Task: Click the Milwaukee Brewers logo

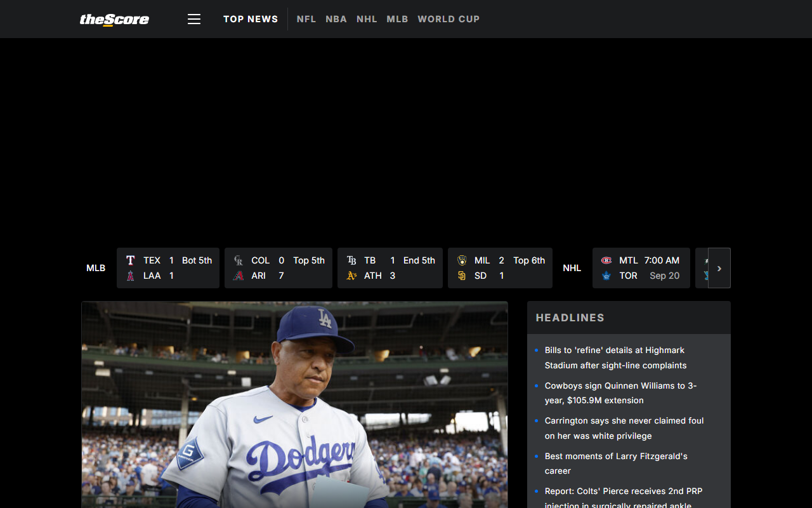Action: pyautogui.click(x=462, y=260)
